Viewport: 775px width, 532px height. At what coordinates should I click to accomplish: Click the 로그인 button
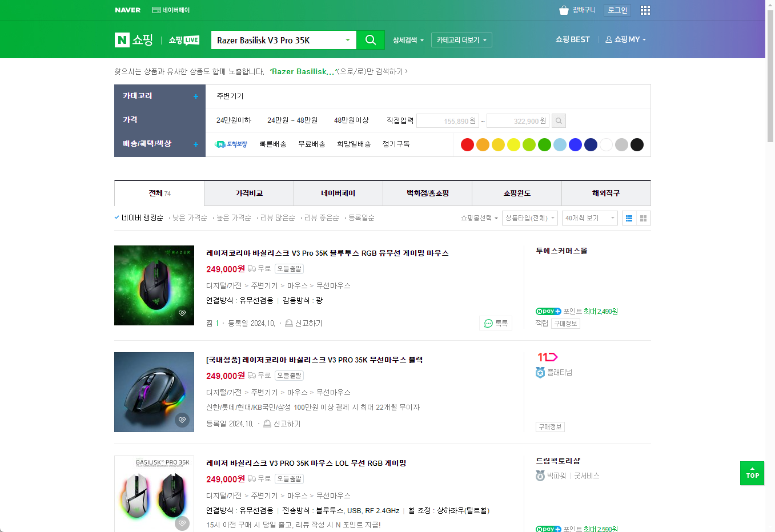point(617,10)
